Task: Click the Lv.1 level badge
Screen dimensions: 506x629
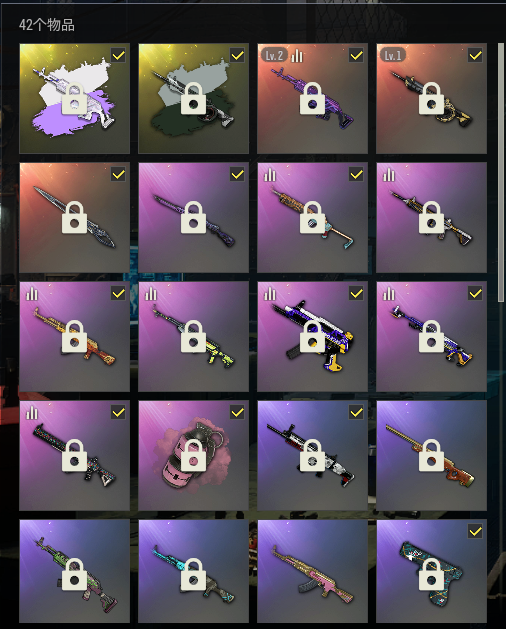Action: pos(393,55)
